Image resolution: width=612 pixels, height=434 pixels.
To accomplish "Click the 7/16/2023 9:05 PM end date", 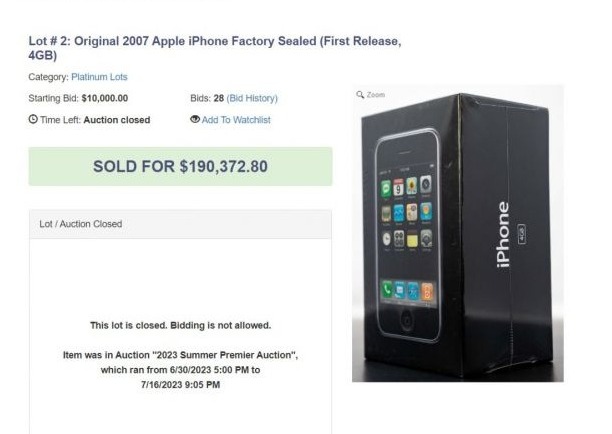I will point(180,385).
